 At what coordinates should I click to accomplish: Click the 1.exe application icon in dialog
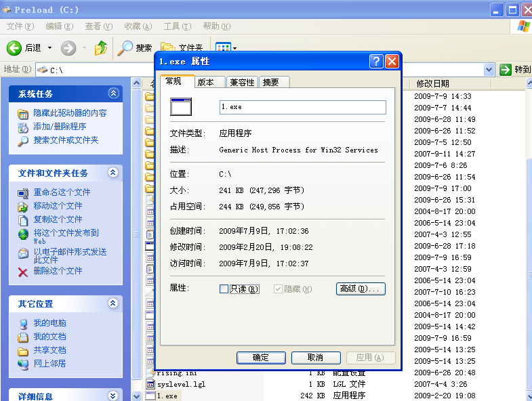(181, 106)
